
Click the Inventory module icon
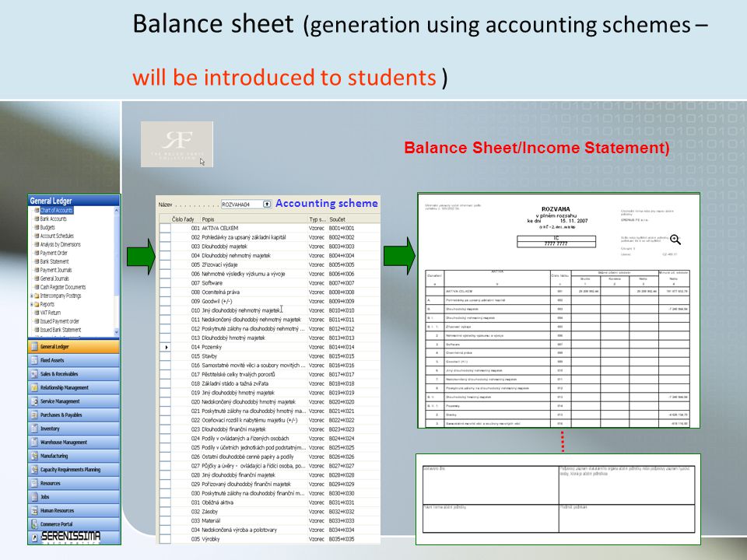click(34, 429)
